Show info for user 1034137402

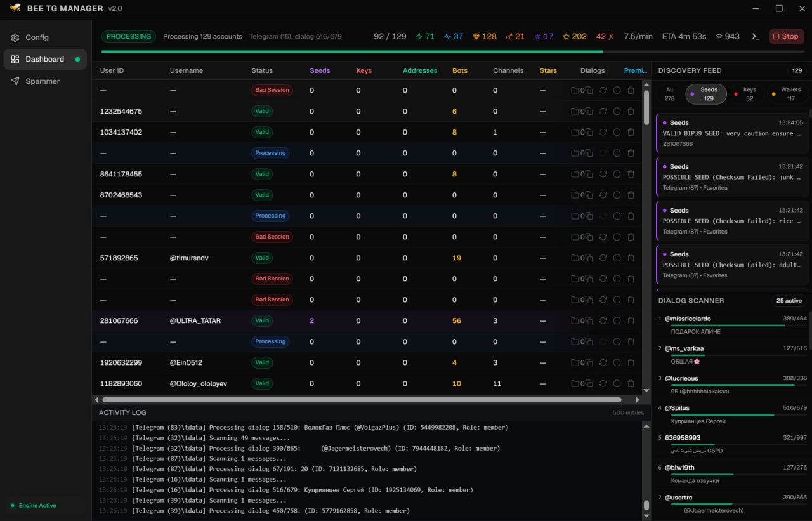tap(617, 132)
